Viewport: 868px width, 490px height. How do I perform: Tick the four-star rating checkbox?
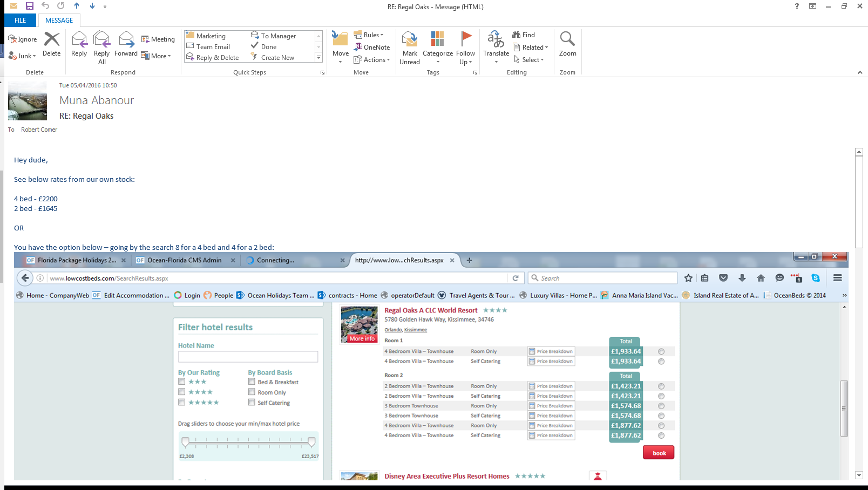pos(182,392)
